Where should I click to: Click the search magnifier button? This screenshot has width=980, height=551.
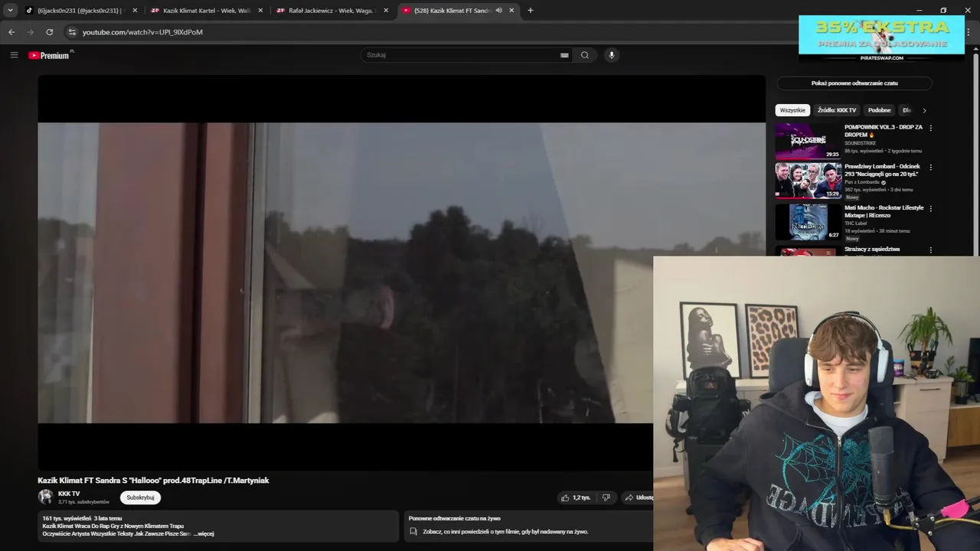[x=585, y=55]
